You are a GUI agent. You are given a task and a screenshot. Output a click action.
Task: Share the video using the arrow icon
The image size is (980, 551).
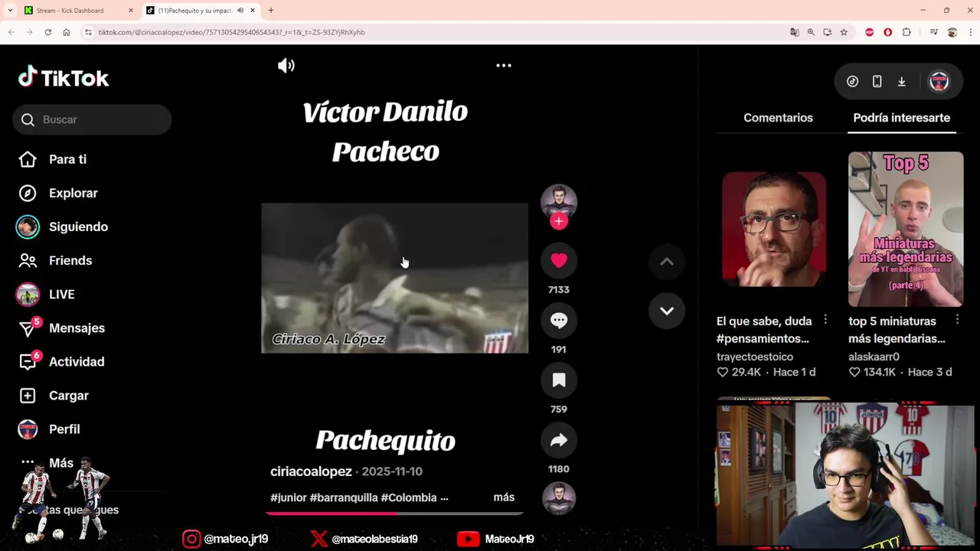point(559,439)
